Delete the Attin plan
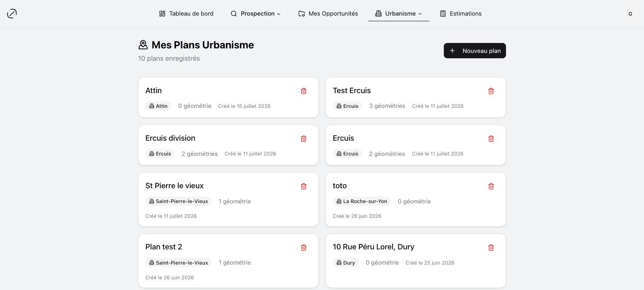The height and width of the screenshot is (290, 644). coord(304,91)
